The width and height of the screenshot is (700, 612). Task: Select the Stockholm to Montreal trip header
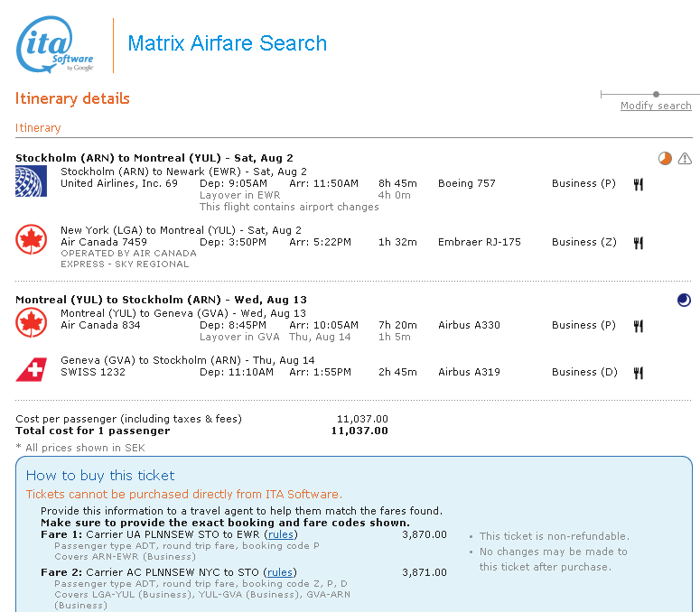[x=154, y=158]
